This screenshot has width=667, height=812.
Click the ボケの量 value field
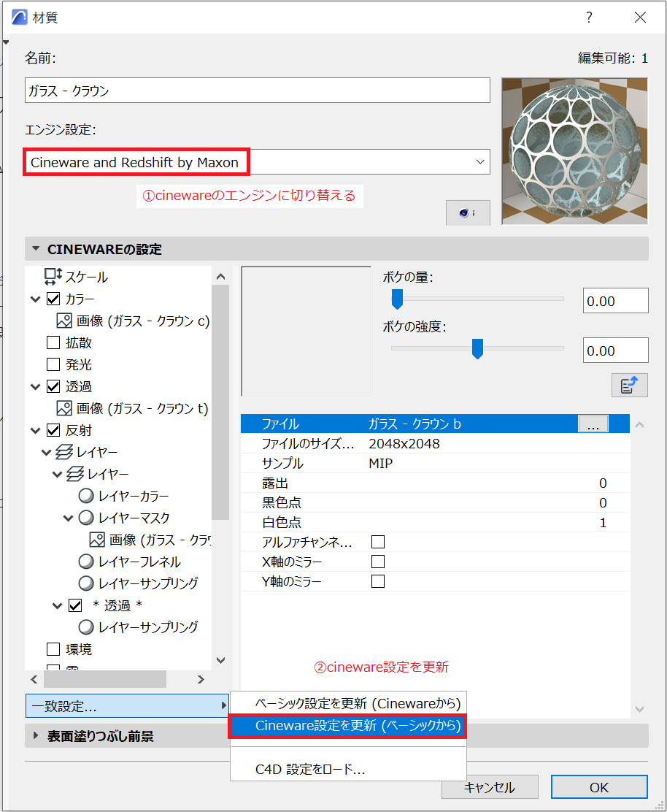(x=615, y=300)
